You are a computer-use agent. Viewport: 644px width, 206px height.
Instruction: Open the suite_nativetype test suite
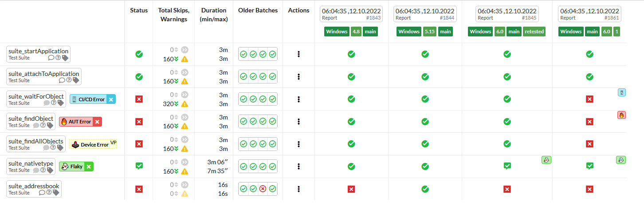pyautogui.click(x=31, y=163)
